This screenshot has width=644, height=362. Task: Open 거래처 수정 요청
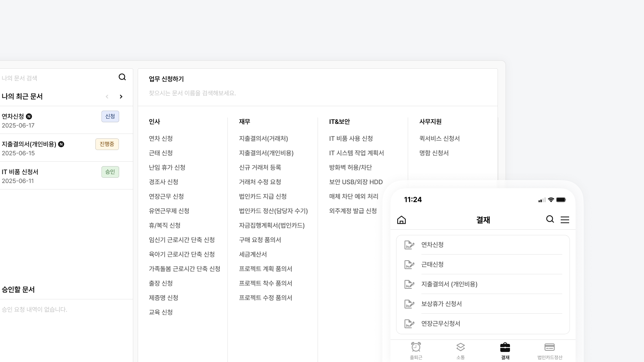click(x=260, y=182)
